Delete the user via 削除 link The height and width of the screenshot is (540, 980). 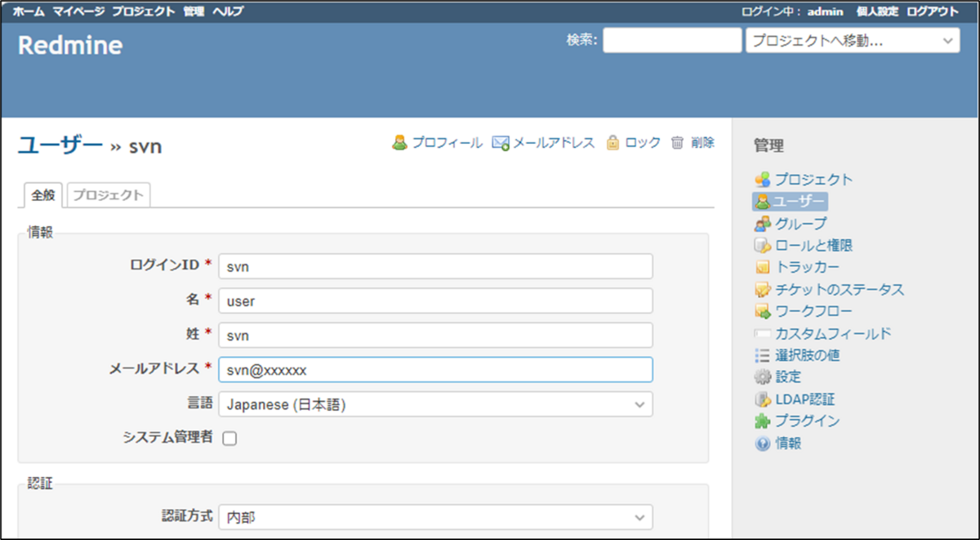click(702, 142)
